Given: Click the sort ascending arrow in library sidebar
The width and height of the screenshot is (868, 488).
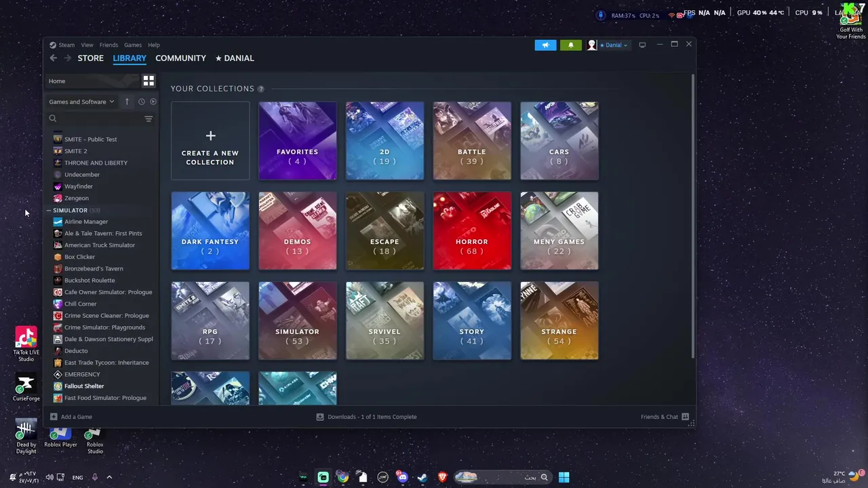Looking at the screenshot, I should (127, 102).
